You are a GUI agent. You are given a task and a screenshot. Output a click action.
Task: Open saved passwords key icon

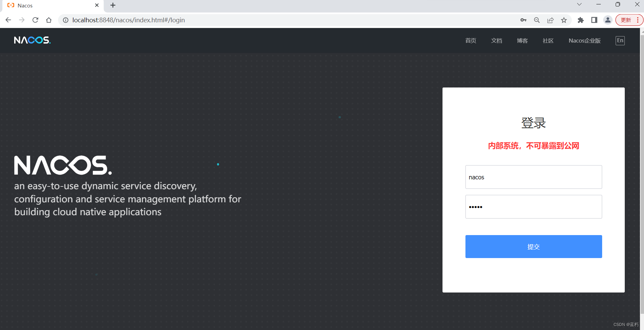coord(524,20)
